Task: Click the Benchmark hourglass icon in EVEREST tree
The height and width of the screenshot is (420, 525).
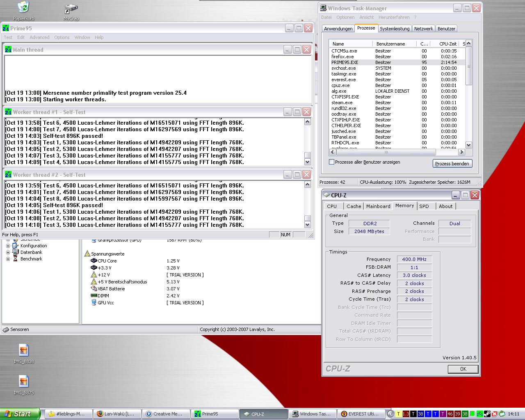Action: (x=16, y=259)
